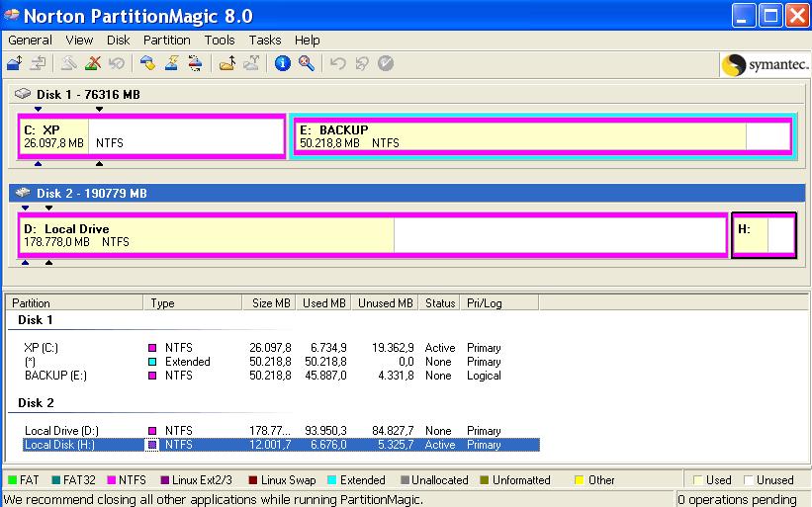Click the Apply changes checkmark icon

tap(386, 63)
